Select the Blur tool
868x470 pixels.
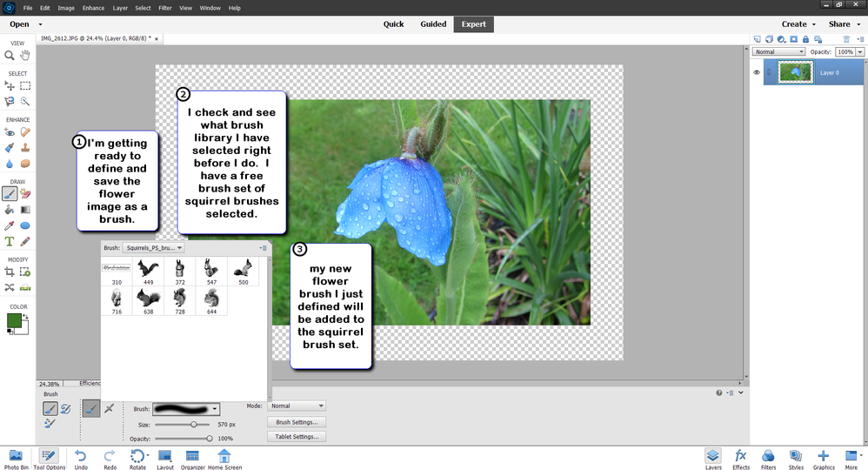[x=10, y=164]
